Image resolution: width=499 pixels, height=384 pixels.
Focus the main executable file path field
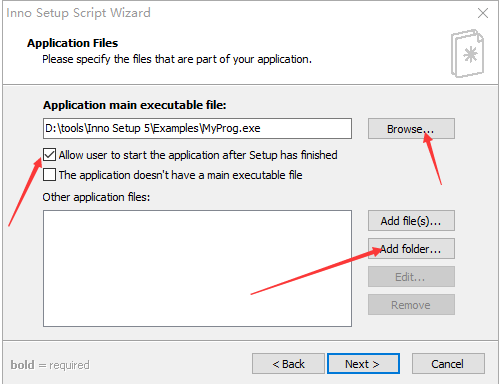(197, 128)
